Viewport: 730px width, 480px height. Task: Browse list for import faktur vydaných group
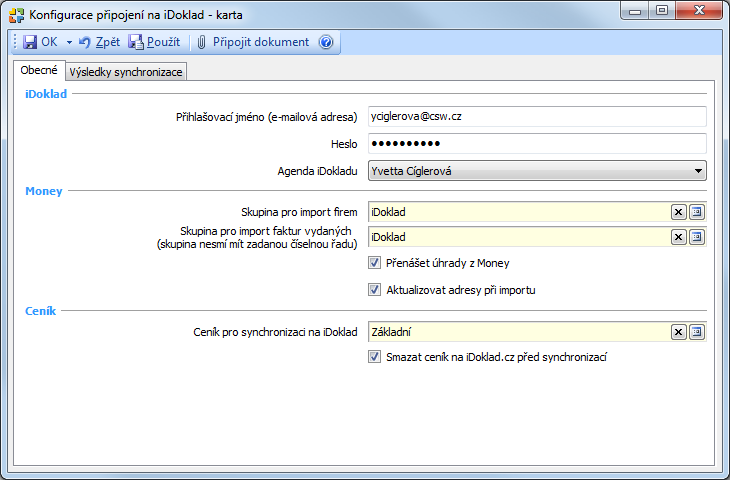click(697, 237)
